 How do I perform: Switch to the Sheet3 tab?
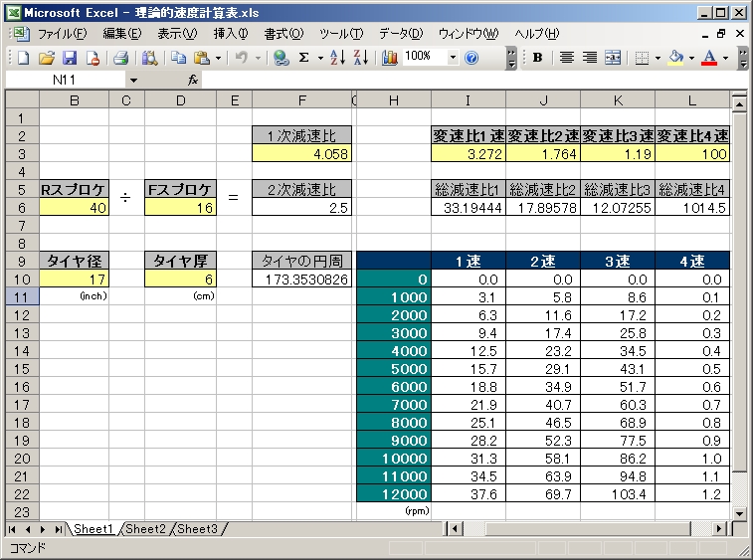[x=197, y=529]
